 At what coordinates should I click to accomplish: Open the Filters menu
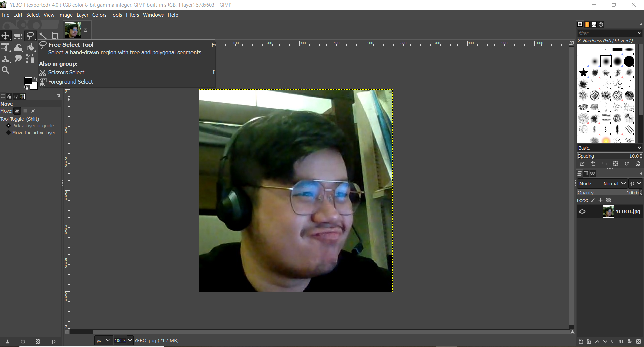[132, 15]
